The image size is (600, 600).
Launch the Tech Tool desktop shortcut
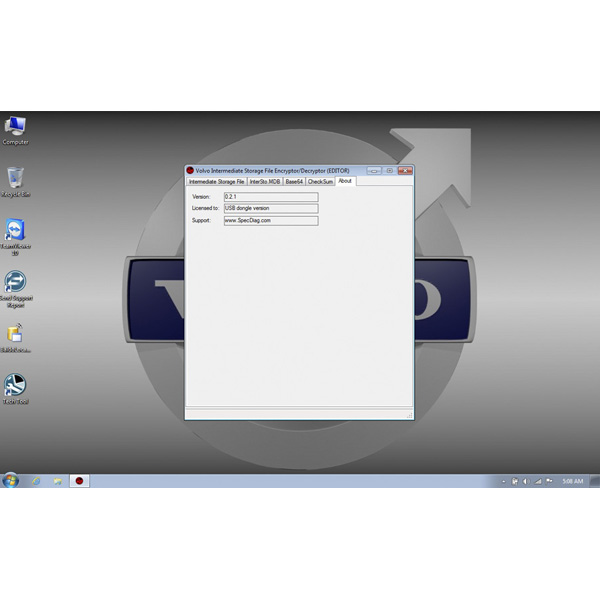pyautogui.click(x=15, y=386)
